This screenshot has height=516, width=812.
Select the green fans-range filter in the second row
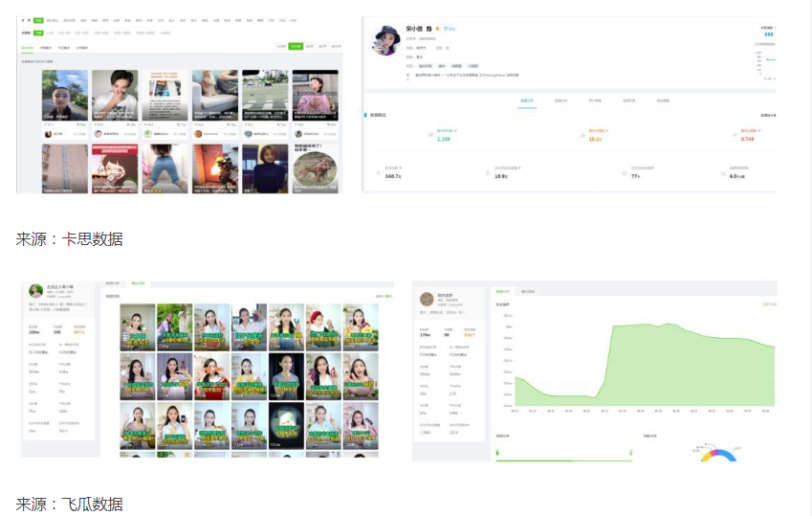38,33
